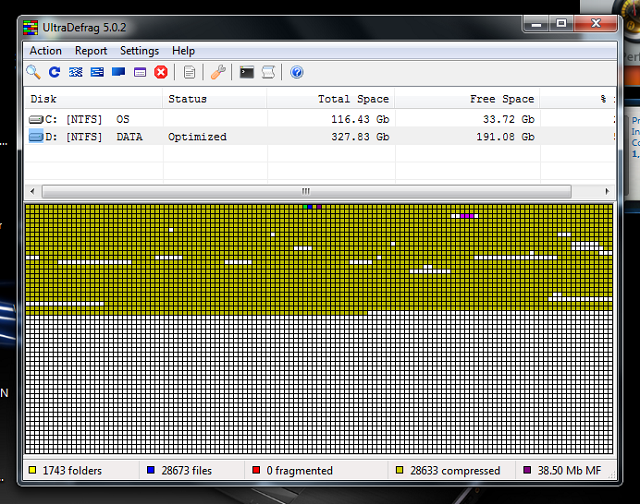This screenshot has width=640, height=504.
Task: Click the compressed legend color square
Action: point(400,470)
